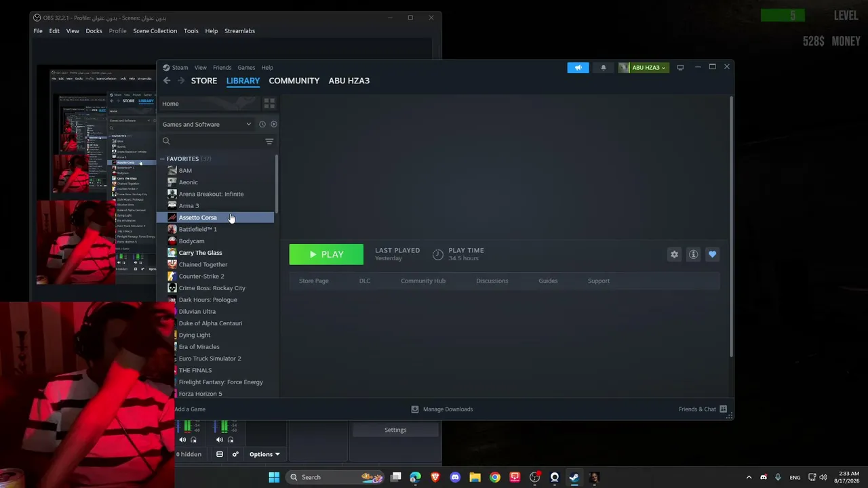Open OBS File menu

[38, 30]
